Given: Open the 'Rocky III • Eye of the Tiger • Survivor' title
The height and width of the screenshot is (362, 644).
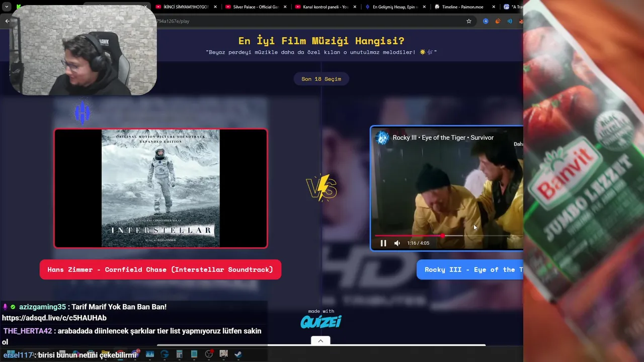Looking at the screenshot, I should click(x=443, y=138).
